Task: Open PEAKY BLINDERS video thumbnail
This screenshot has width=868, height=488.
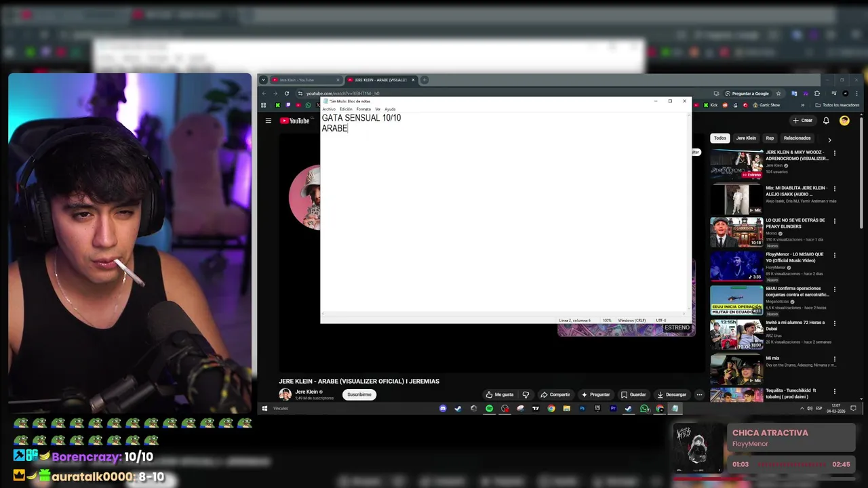Action: 736,232
